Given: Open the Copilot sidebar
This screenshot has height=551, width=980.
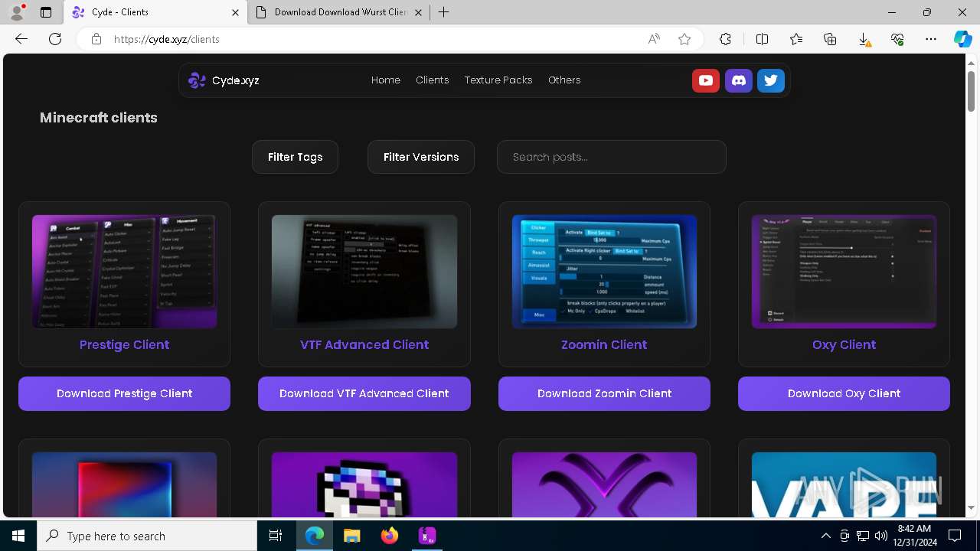Looking at the screenshot, I should pyautogui.click(x=962, y=39).
